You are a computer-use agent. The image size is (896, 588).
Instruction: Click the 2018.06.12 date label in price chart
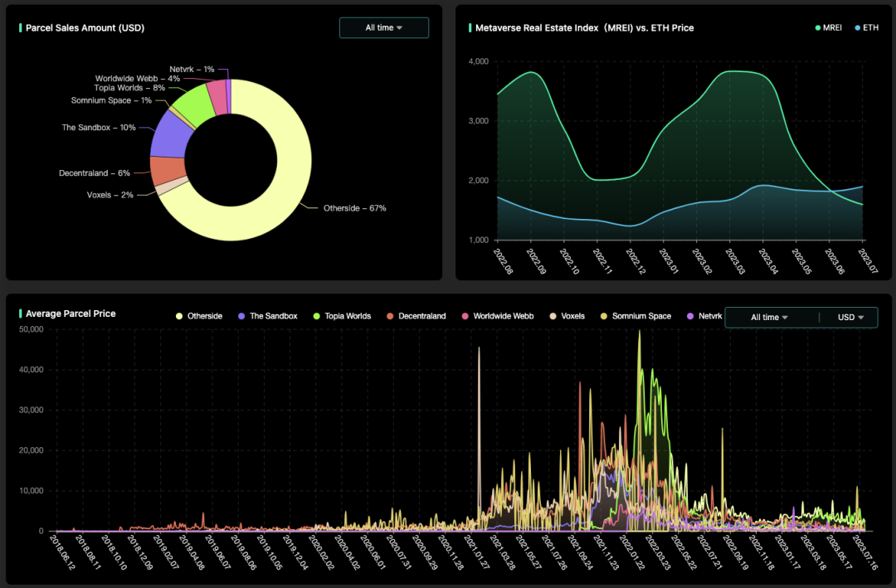coord(62,552)
